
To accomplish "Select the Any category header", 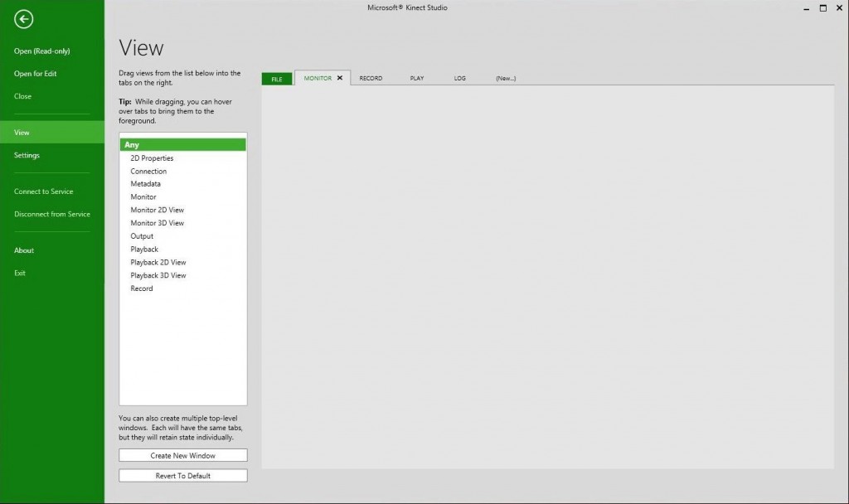I will point(182,145).
